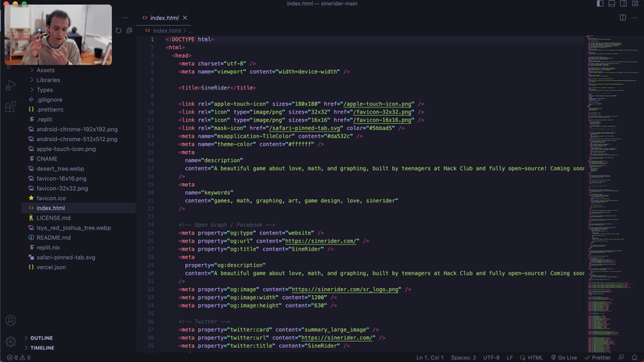This screenshot has height=362, width=644.
Task: Expand the OUTLINE section
Action: pyautogui.click(x=41, y=338)
